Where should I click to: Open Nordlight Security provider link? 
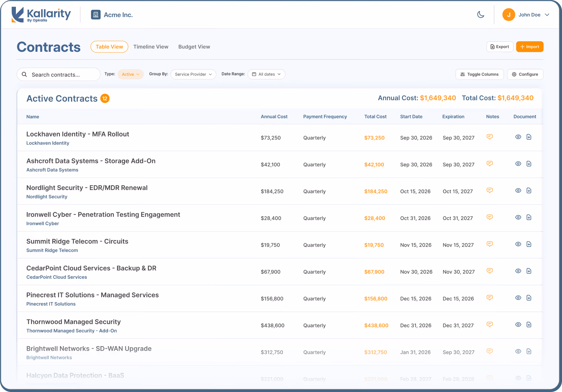pyautogui.click(x=47, y=197)
